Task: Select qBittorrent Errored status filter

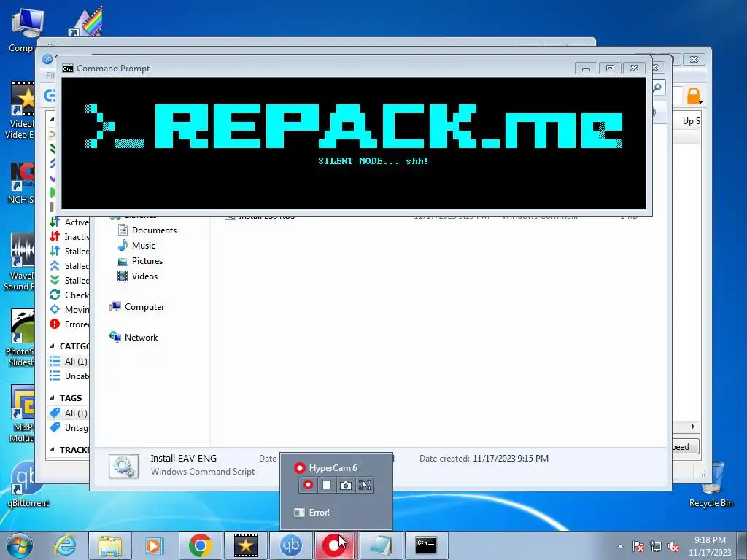Action: 69,324
